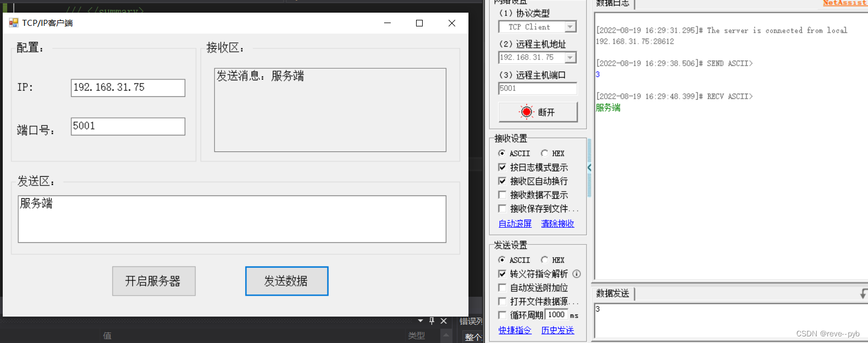Click the NetAssist send text area containing 3
Image resolution: width=868 pixels, height=343 pixels.
coord(730,321)
